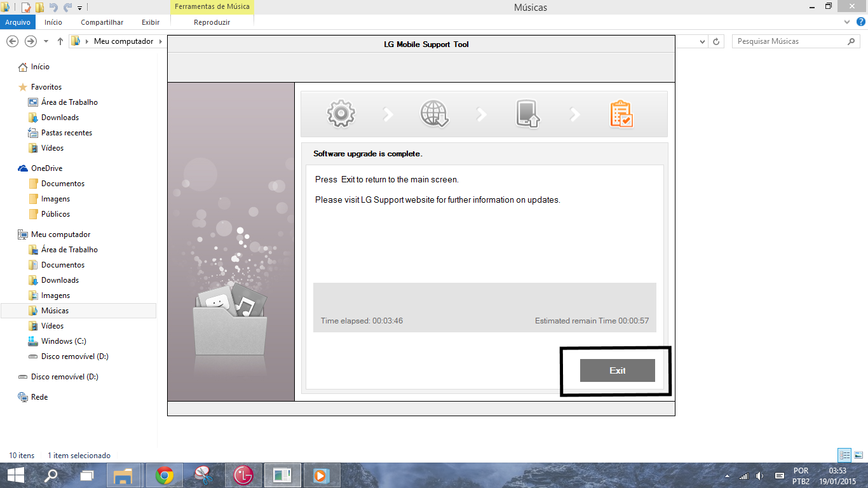Open Explorer help question mark
The image size is (868, 488).
860,22
